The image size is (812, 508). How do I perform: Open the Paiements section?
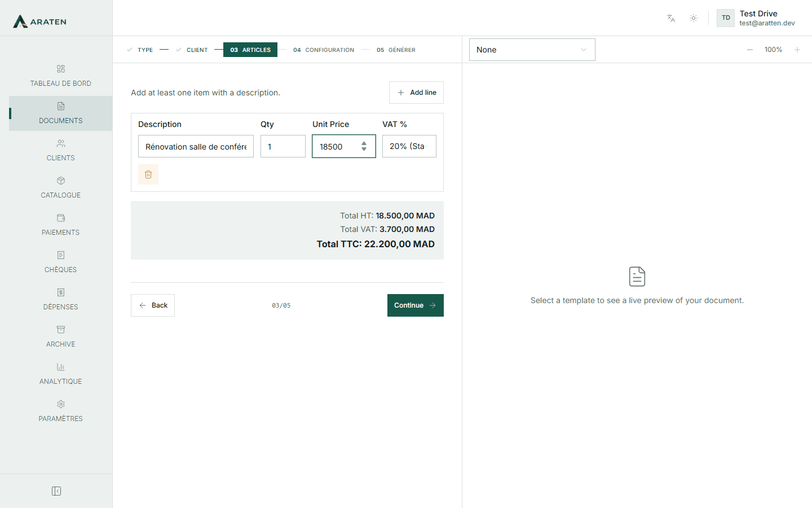tap(60, 225)
